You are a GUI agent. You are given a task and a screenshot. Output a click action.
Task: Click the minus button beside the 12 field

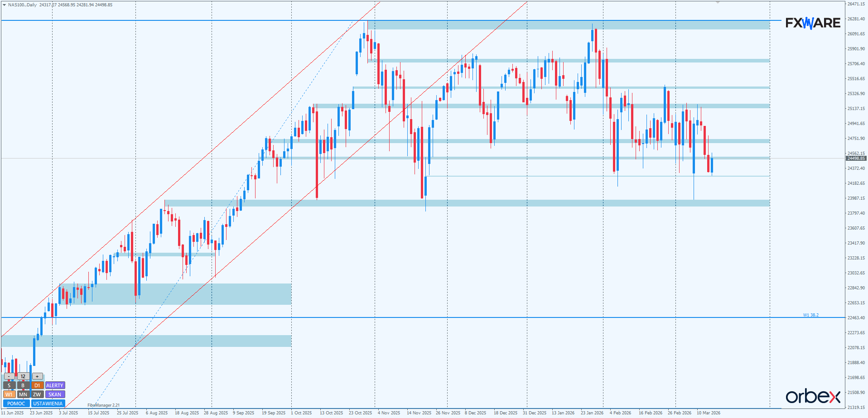click(x=9, y=376)
